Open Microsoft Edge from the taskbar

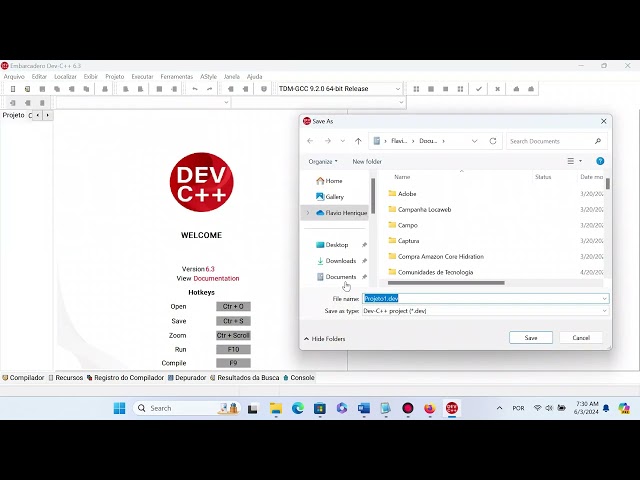point(298,408)
